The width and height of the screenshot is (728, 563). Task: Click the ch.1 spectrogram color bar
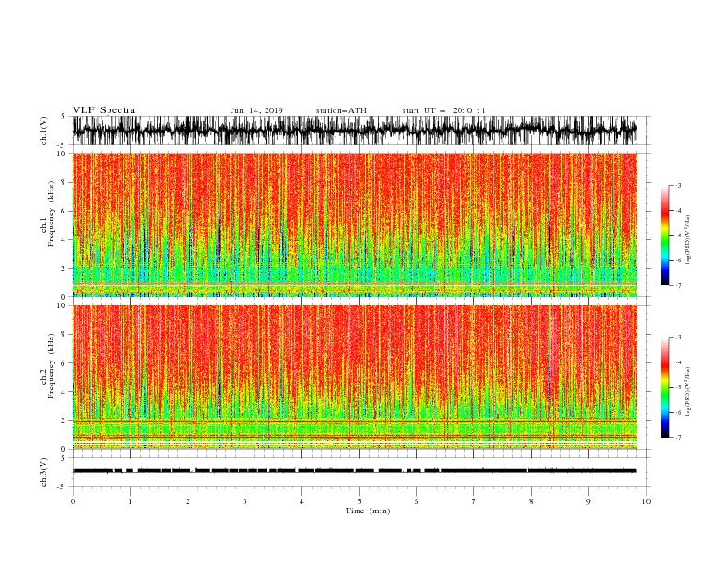[x=665, y=236]
